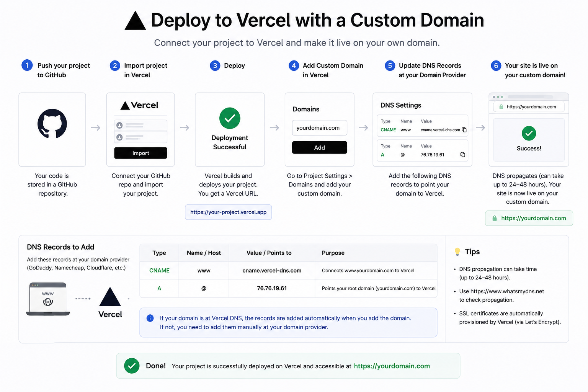Click the CNAME type in the DNS Settings card
588x392 pixels.
click(388, 130)
